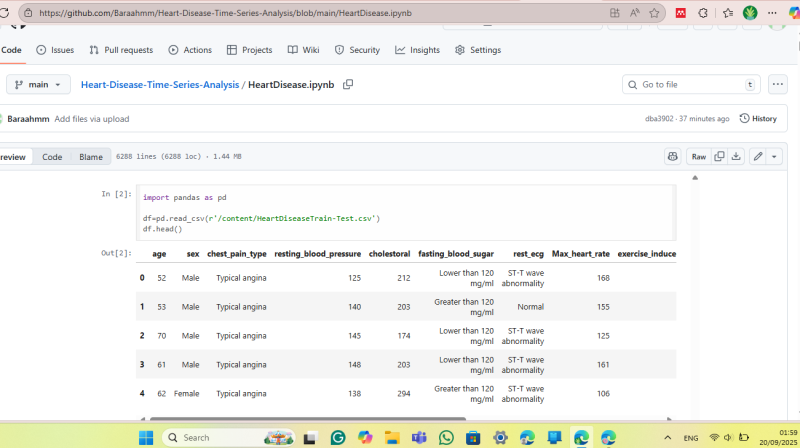Image resolution: width=800 pixels, height=448 pixels.
Task: Add page to browser favorites star
Action: click(x=655, y=13)
